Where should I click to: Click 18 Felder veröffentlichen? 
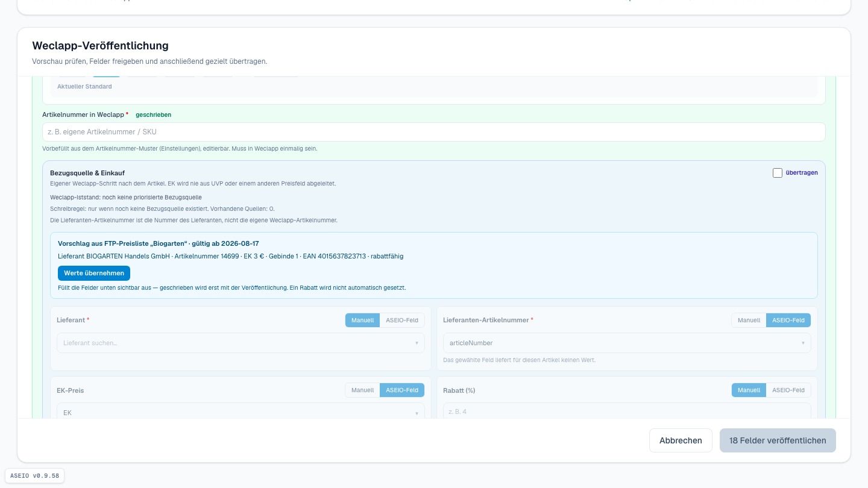click(x=778, y=440)
